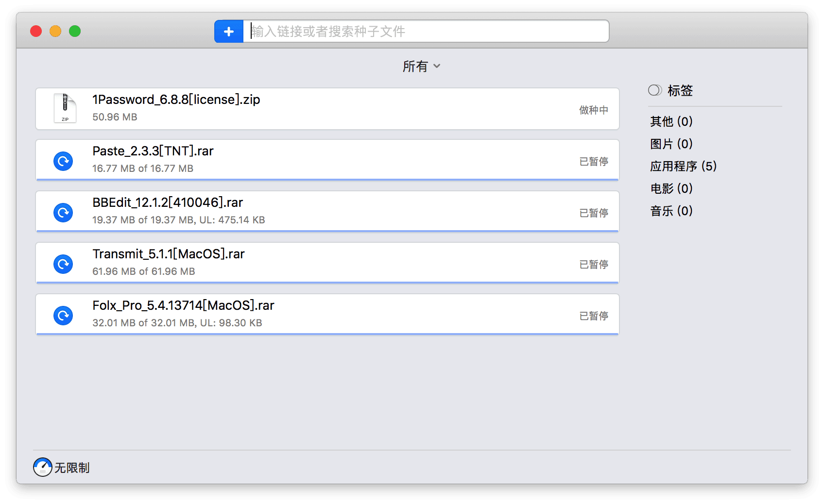Click the 61.96 MB of 61.96 MB text
Screen dimensions: 824x504
144,271
